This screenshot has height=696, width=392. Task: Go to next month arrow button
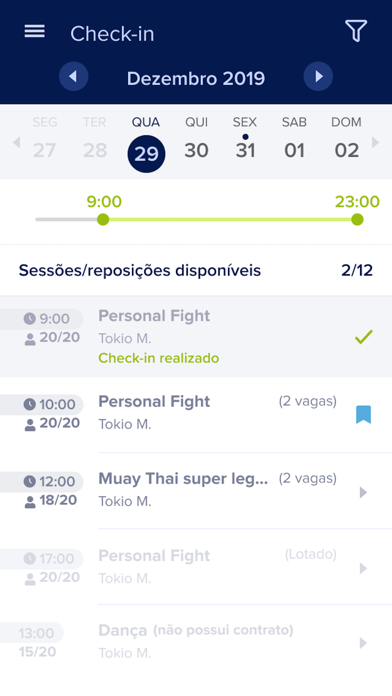[x=318, y=77]
